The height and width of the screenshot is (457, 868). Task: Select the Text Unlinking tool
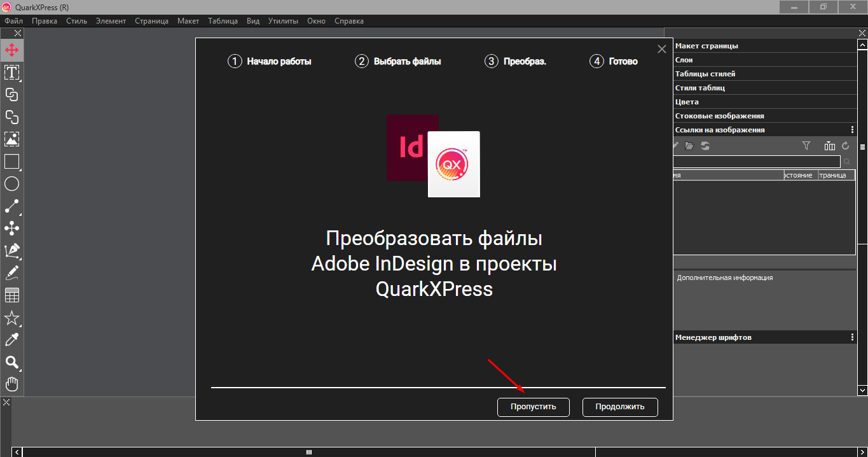pyautogui.click(x=11, y=116)
